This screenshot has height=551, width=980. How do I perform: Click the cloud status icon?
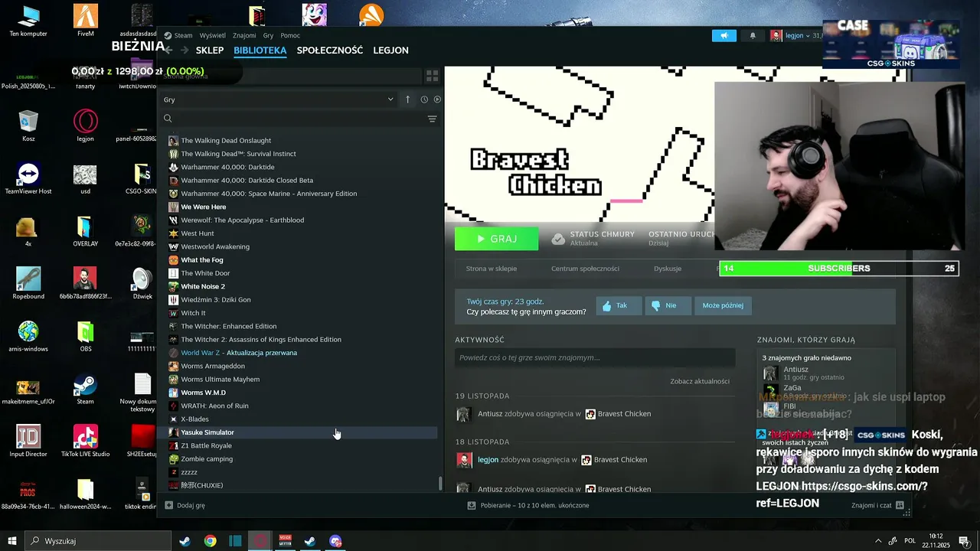(558, 239)
